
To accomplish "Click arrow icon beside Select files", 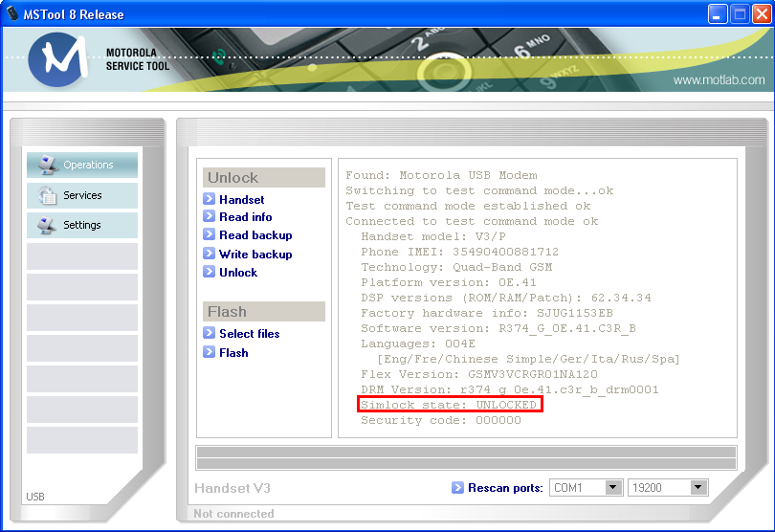I will click(210, 333).
